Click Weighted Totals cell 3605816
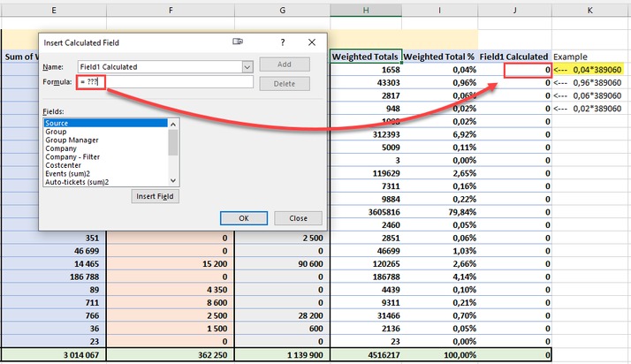The height and width of the screenshot is (364, 631). pyautogui.click(x=366, y=212)
